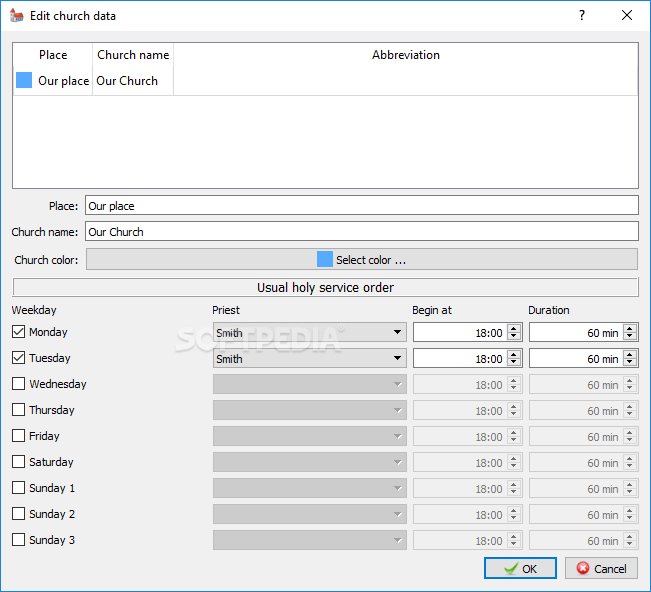Click into the Church name text field
Image resolution: width=651 pixels, height=592 pixels.
362,231
